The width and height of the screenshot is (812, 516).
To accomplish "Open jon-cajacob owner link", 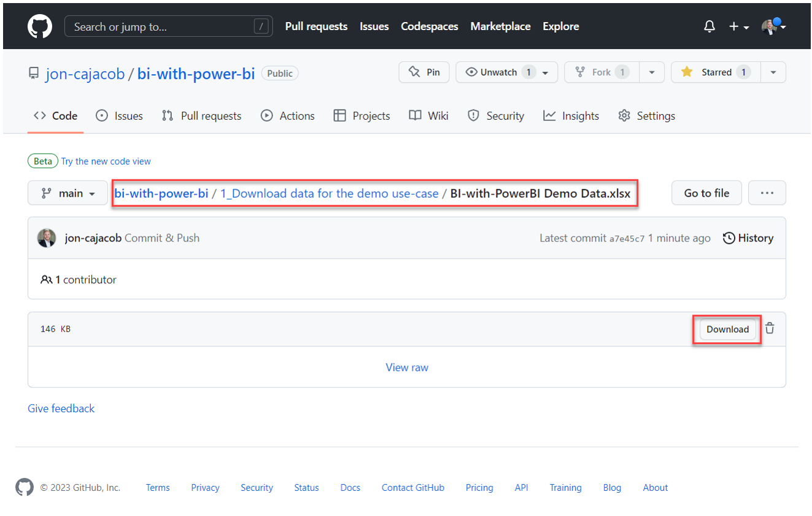I will 85,74.
